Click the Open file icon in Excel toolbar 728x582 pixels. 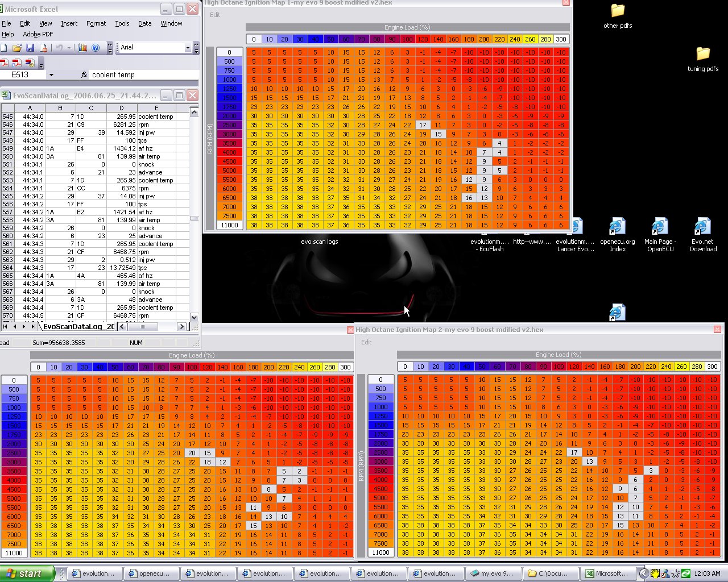coord(17,48)
